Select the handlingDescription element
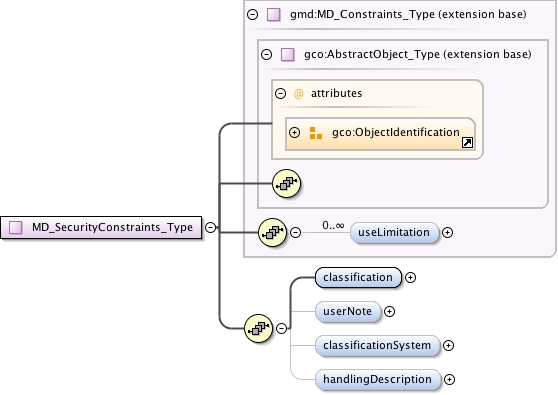 378,380
